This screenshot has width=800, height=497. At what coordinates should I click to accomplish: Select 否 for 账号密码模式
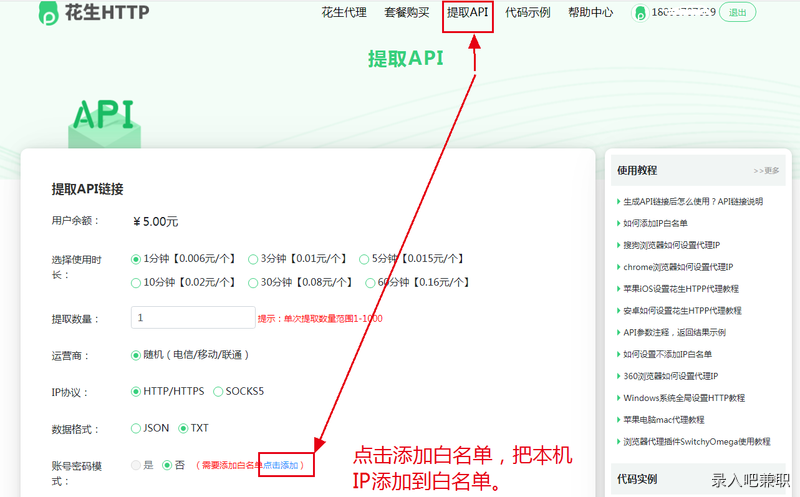167,465
